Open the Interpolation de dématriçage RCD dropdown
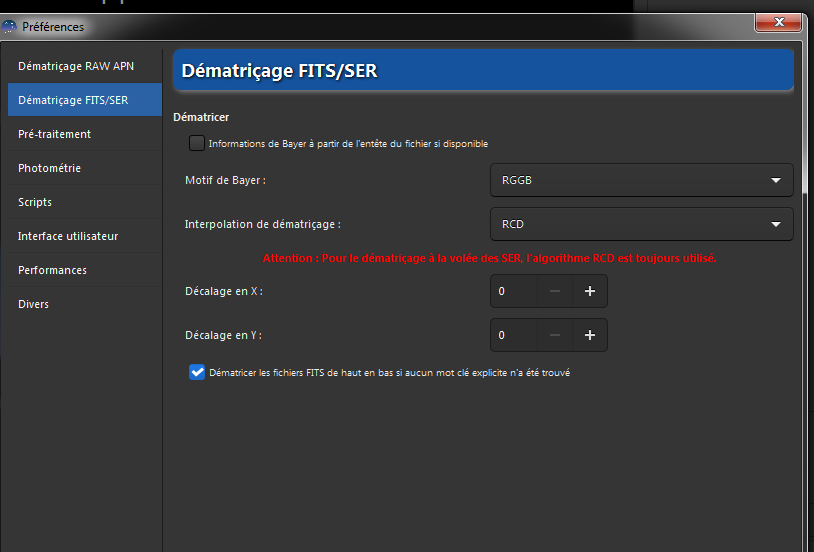This screenshot has height=552, width=814. click(642, 224)
